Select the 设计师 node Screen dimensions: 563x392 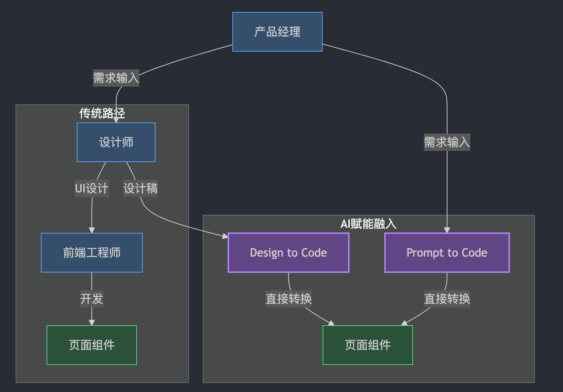coord(116,142)
